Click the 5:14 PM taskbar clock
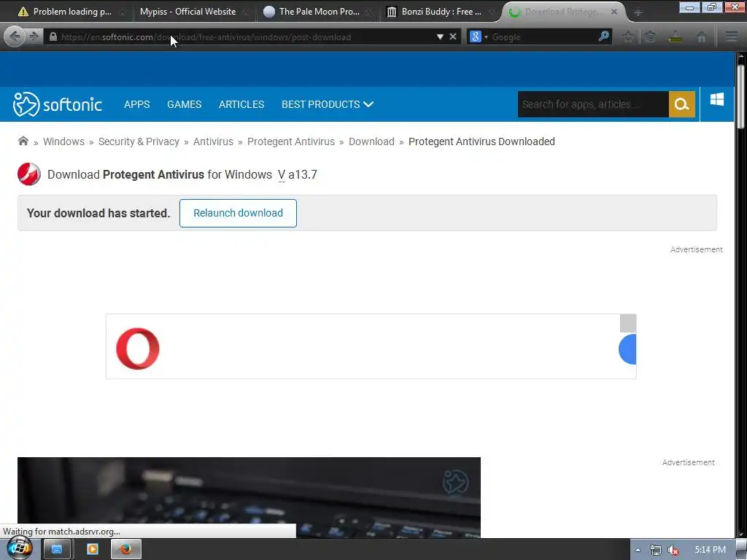The height and width of the screenshot is (560, 747). (x=710, y=550)
